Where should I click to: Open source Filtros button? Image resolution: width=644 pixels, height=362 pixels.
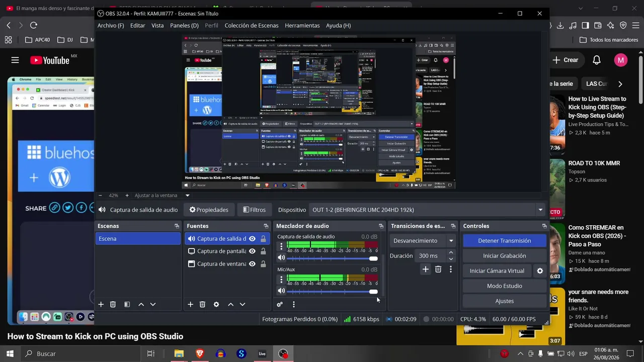255,210
